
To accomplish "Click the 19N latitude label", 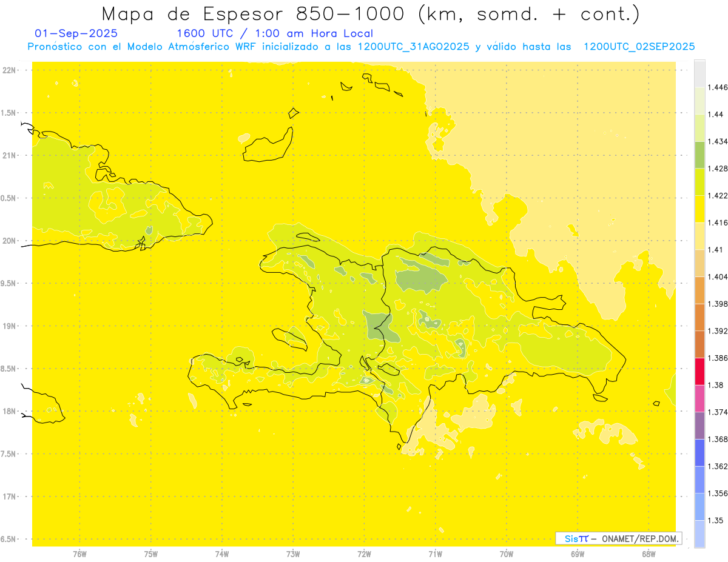I will (x=9, y=326).
